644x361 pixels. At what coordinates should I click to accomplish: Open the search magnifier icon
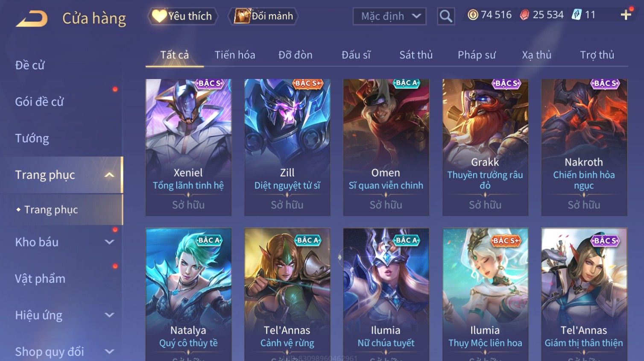pyautogui.click(x=446, y=16)
